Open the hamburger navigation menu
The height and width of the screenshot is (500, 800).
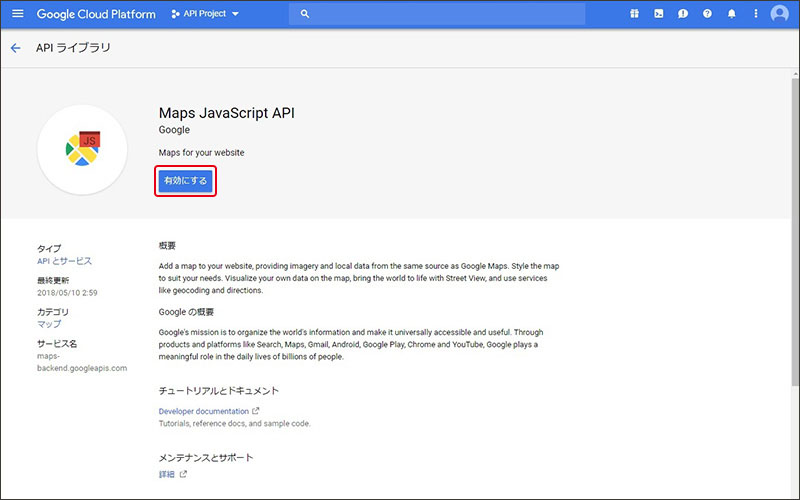(18, 13)
